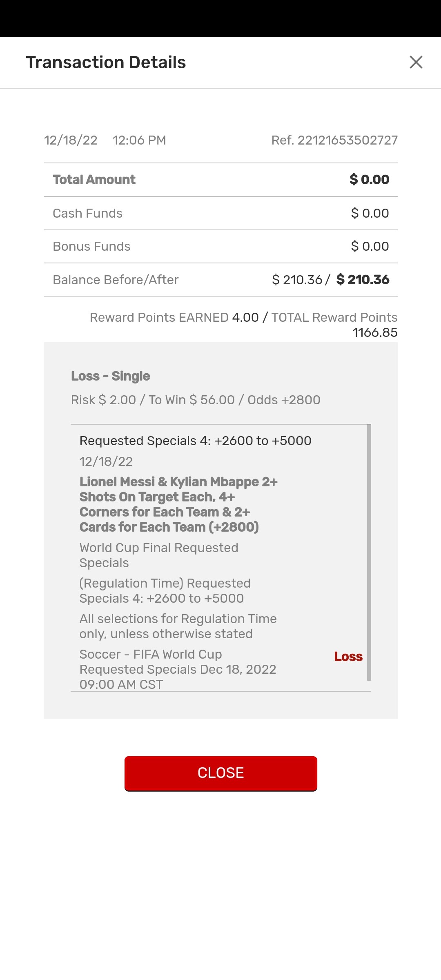Select the Bonus Funds row label
Viewport: 441px width, 980px height.
coord(91,247)
